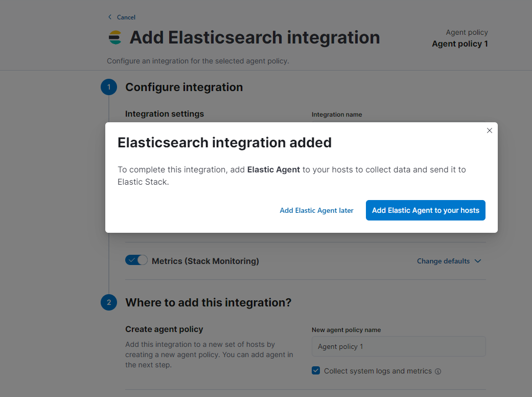The width and height of the screenshot is (532, 397).
Task: Click the Elasticsearch integration added title
Action: pos(225,143)
